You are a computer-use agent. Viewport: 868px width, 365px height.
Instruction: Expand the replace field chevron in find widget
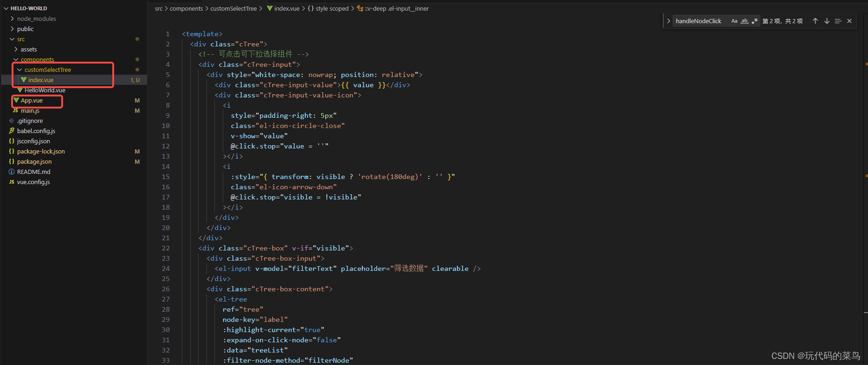(x=669, y=21)
